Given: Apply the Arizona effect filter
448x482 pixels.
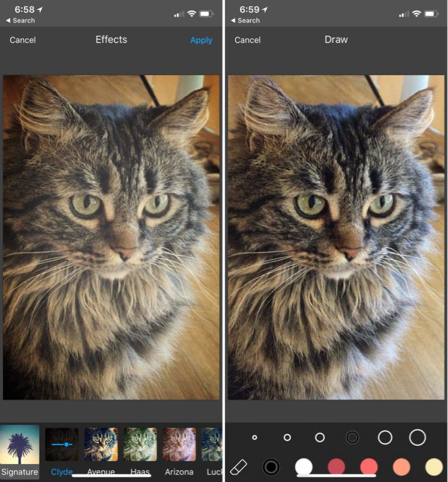Looking at the screenshot, I should (x=179, y=445).
